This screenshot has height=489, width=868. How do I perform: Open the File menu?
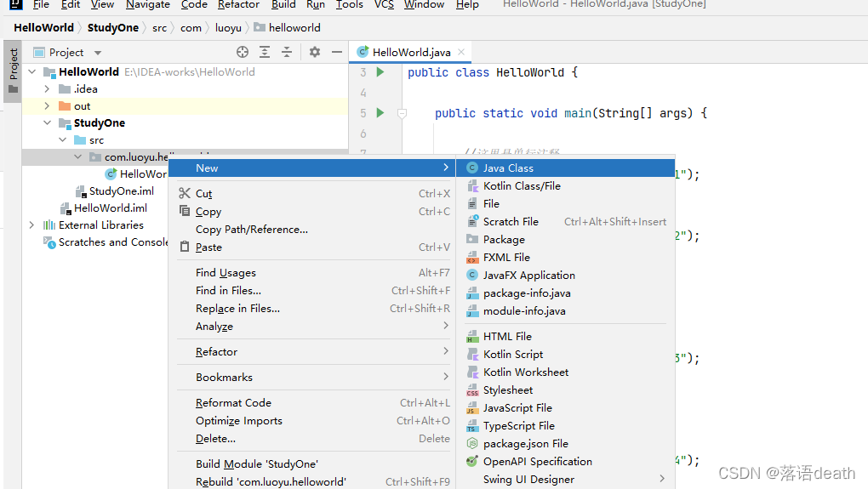(41, 4)
